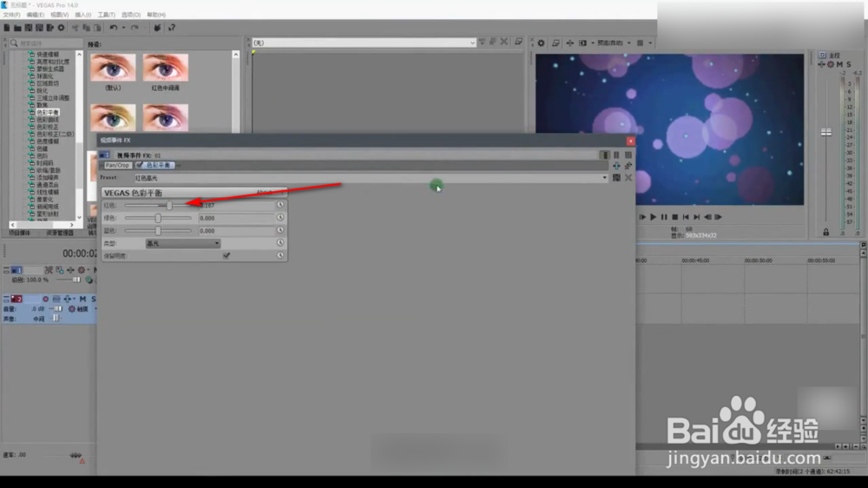Solo audio track 2 with S
The width and height of the screenshot is (868, 488).
click(x=93, y=299)
